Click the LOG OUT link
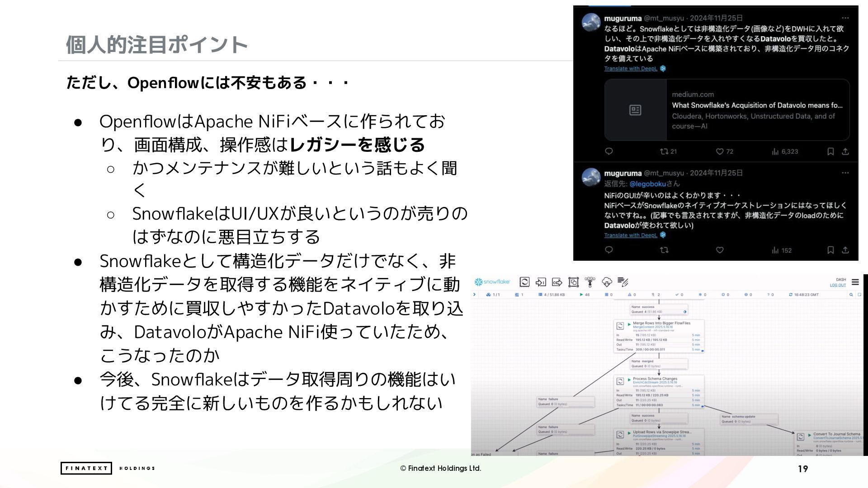Screen dimensions: 868x488 (x=838, y=285)
